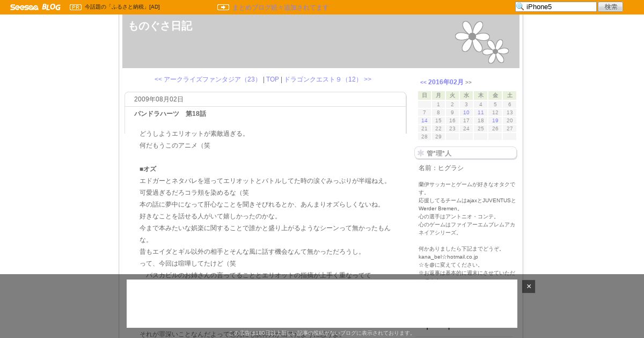The width and height of the screenshot is (644, 338).
Task: Go to next post ドラゴンクエスト９（12）
Action: click(x=327, y=79)
